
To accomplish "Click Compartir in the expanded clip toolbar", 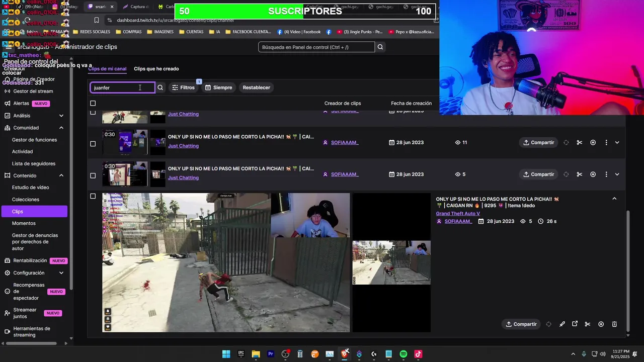I will coord(521,324).
